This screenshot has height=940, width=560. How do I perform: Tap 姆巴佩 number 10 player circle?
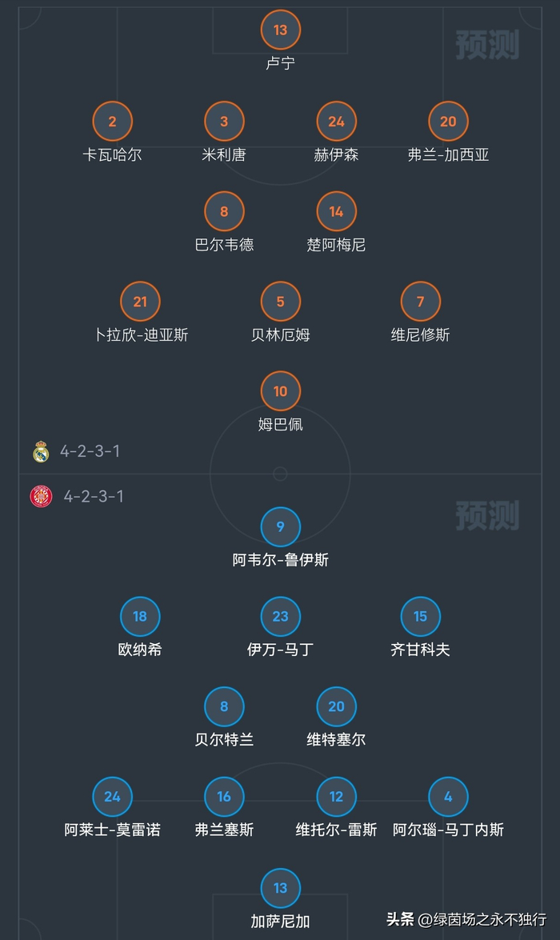pos(280,391)
